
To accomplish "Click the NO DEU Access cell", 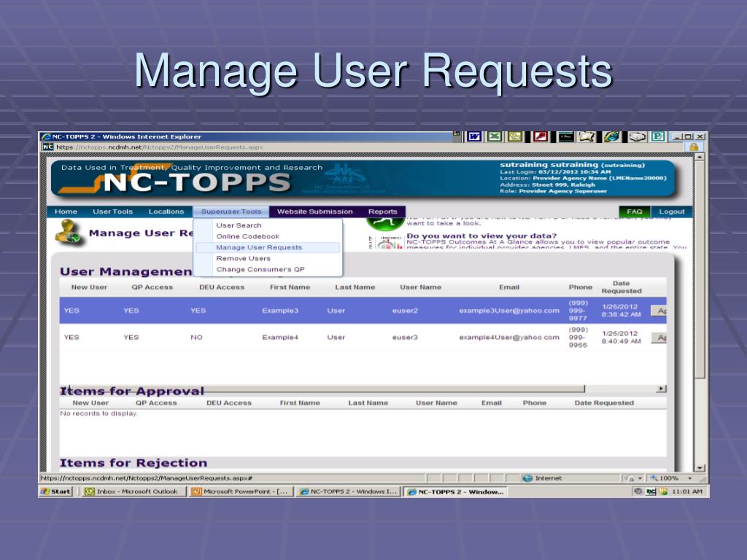I will point(196,337).
